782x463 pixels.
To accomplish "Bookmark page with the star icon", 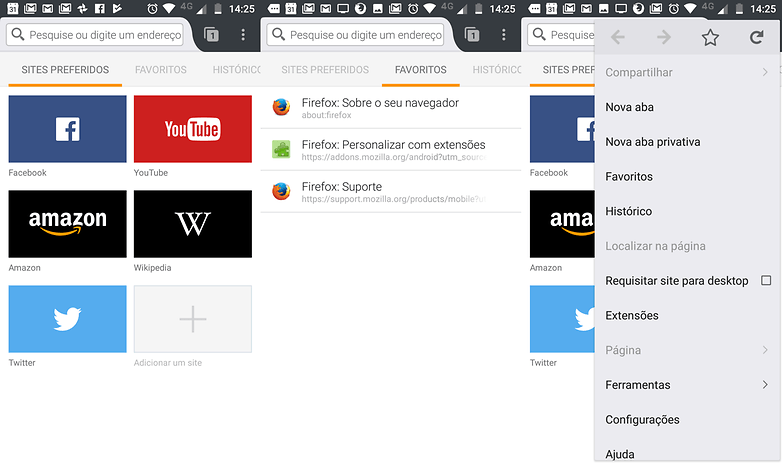I will coord(710,37).
